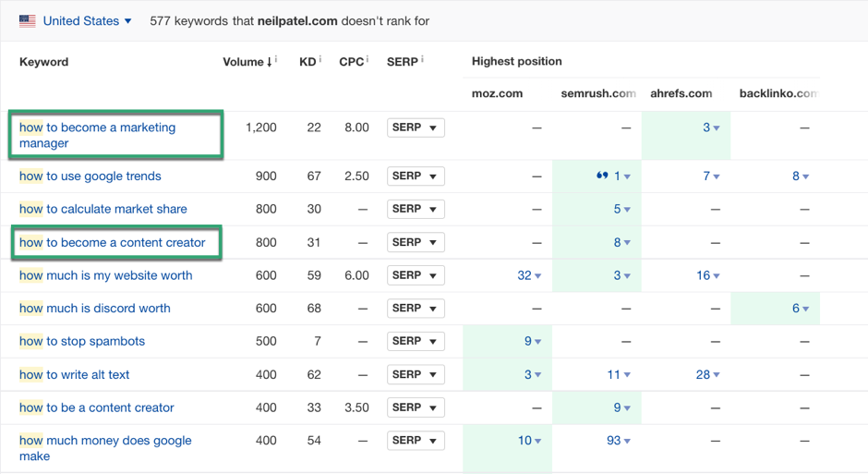Open 'how to stop spambots' keyword
Viewport: 868px width, 474px height.
(x=82, y=341)
